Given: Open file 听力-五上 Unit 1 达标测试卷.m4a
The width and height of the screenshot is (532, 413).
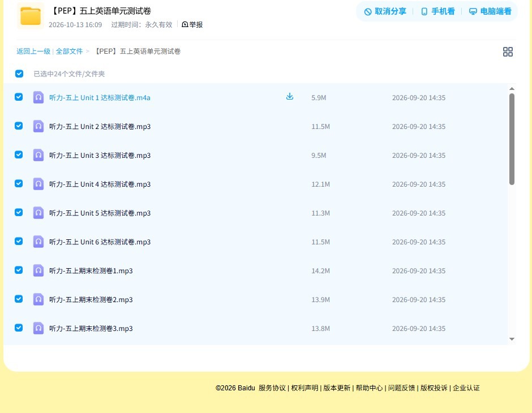Looking at the screenshot, I should coord(100,98).
